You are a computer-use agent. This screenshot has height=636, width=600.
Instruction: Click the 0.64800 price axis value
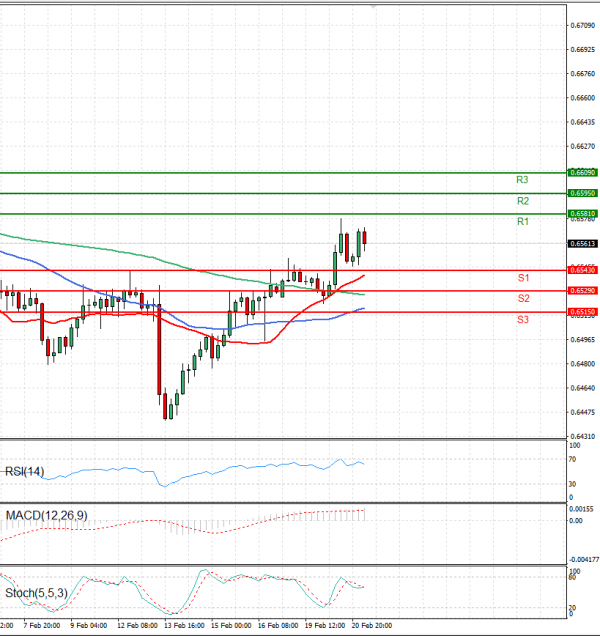coord(583,364)
